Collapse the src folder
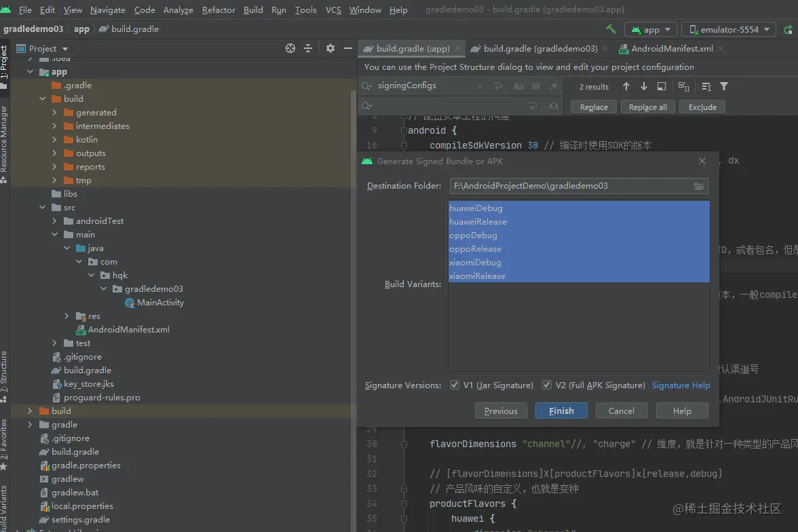Image resolution: width=798 pixels, height=532 pixels. point(42,207)
